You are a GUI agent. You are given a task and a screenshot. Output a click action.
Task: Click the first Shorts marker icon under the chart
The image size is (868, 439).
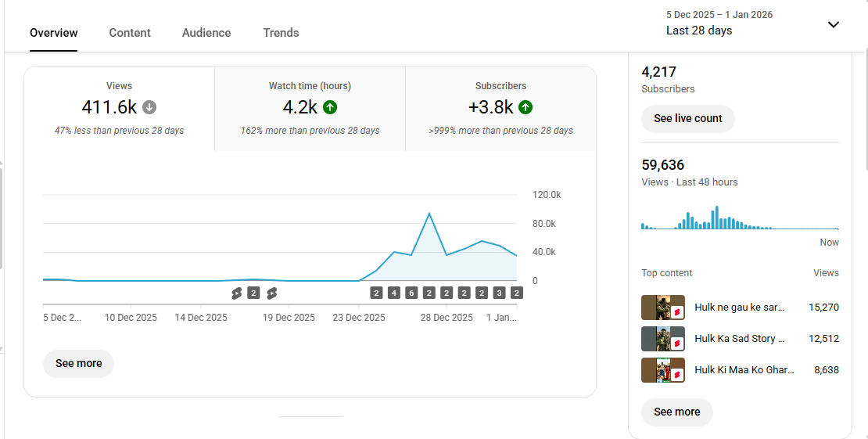pos(236,293)
